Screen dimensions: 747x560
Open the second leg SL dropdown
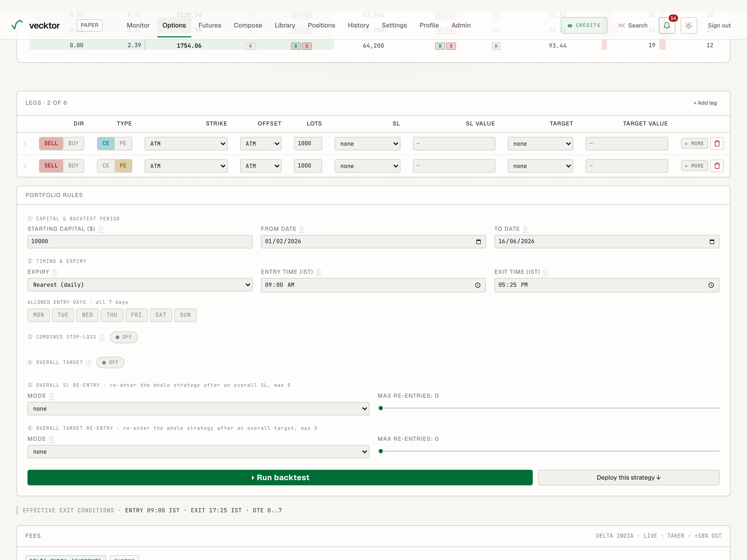368,166
